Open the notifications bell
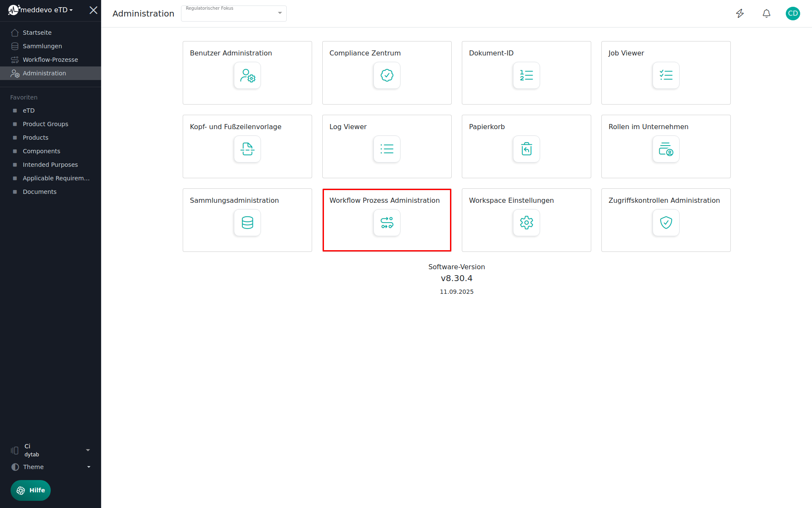This screenshot has height=508, width=812. click(x=766, y=14)
